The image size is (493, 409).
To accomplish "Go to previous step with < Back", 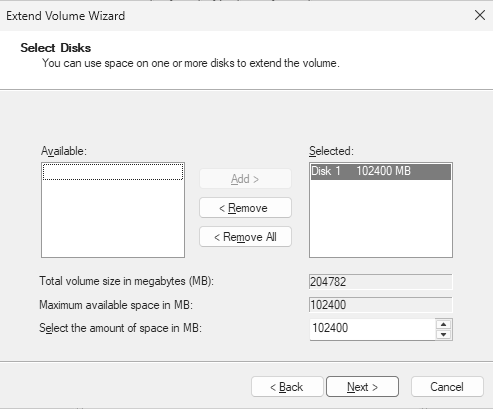I will (287, 387).
